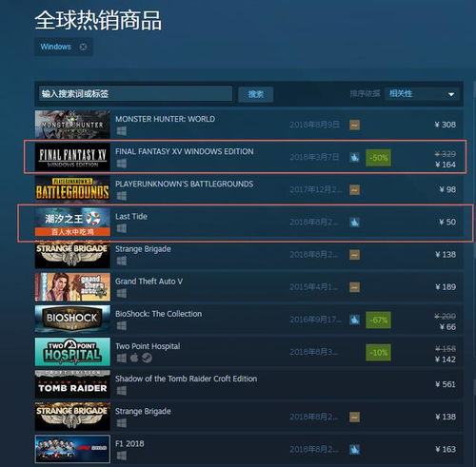Click Monster Hunter World mixed review icon
The image size is (476, 467).
tap(354, 125)
